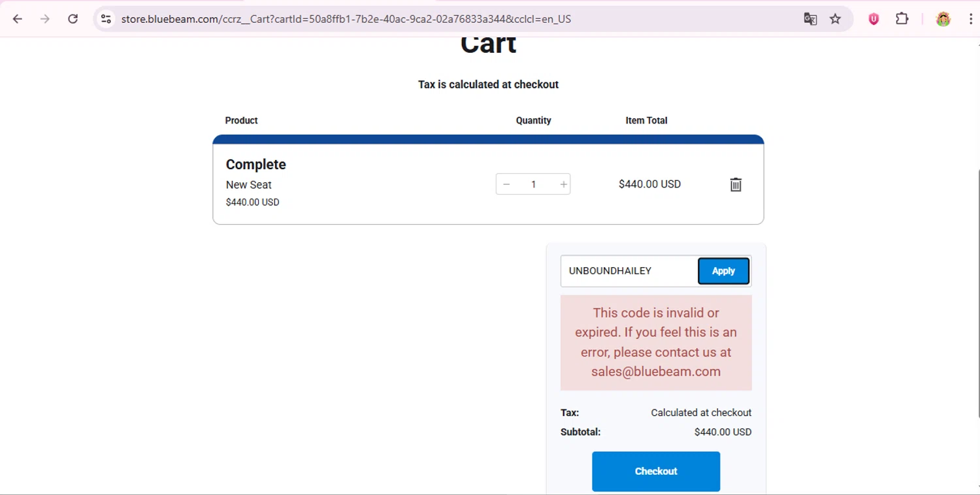Click the Google Translate icon
Image resolution: width=980 pixels, height=495 pixels.
click(810, 19)
